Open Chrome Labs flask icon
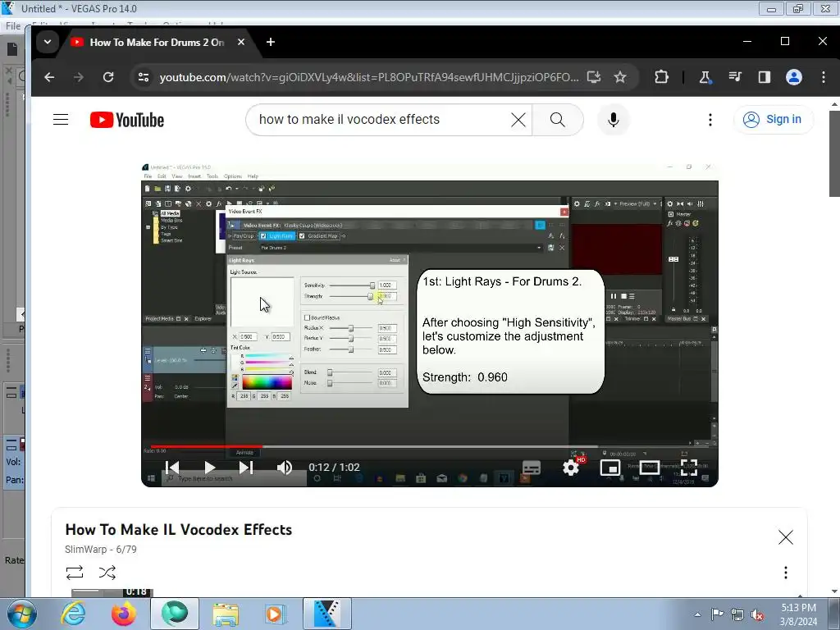 pos(705,77)
